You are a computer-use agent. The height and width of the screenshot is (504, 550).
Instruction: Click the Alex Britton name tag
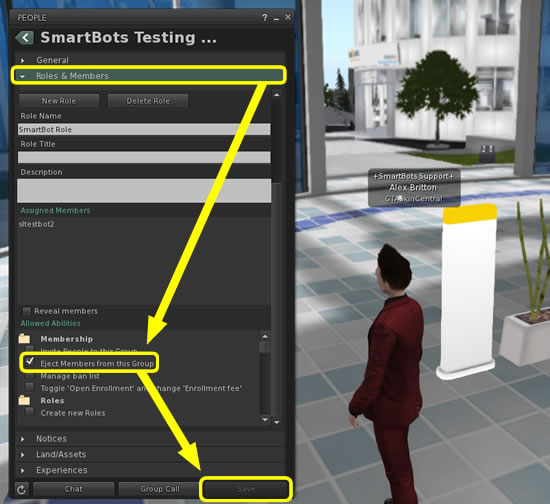413,188
